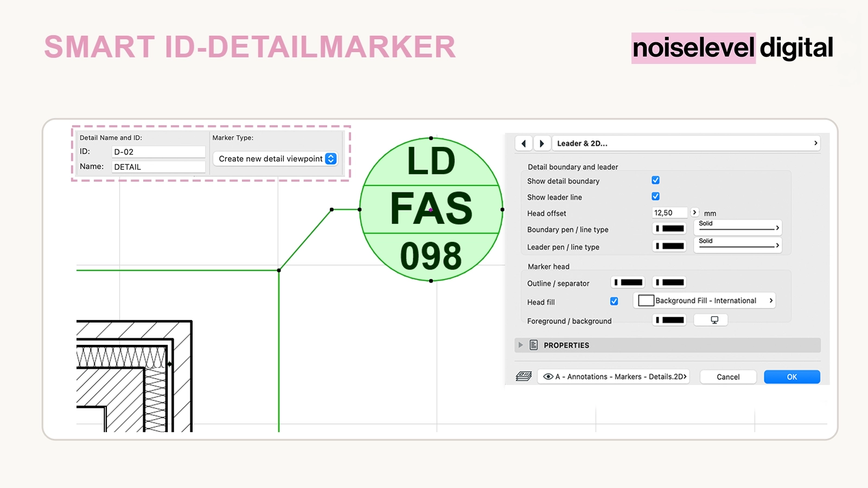This screenshot has height=488, width=868.
Task: Select marker's right edge handle node
Action: [502, 209]
